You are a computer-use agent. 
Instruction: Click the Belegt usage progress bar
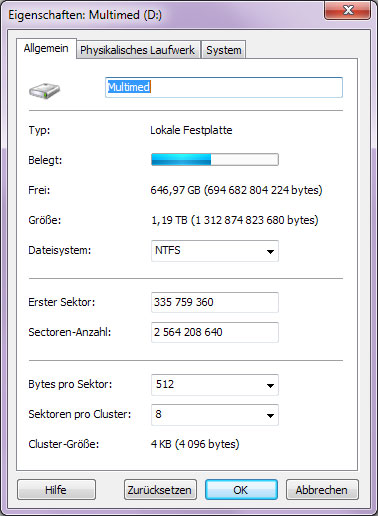click(x=215, y=160)
